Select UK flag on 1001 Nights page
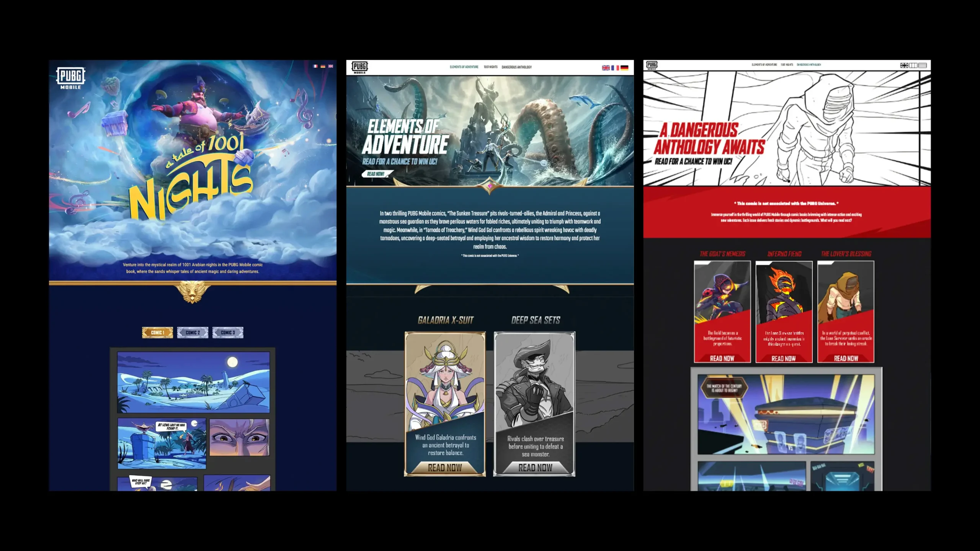The image size is (980, 551). coord(331,66)
